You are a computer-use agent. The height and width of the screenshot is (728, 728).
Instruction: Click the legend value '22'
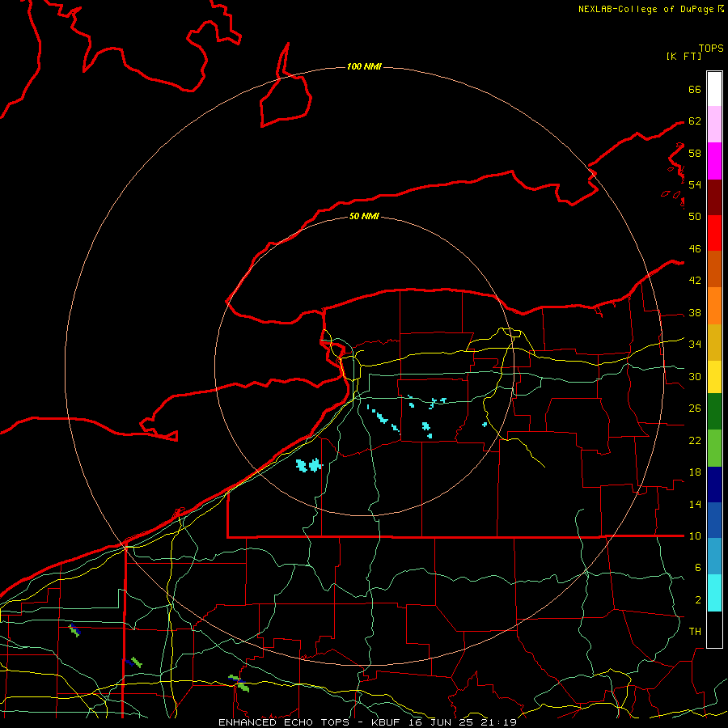point(695,441)
